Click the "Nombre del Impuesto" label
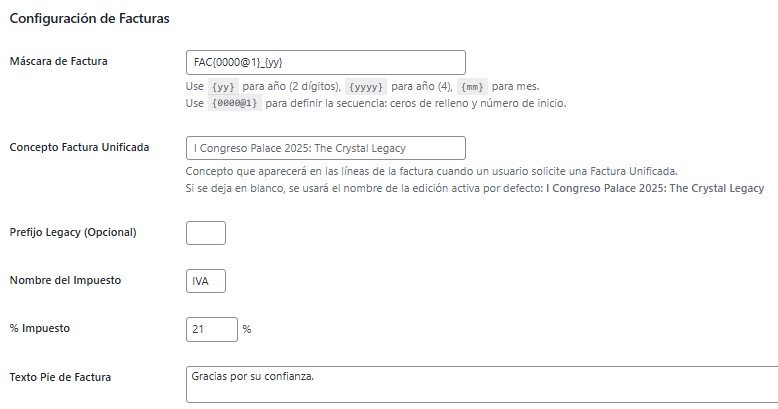 click(x=65, y=281)
